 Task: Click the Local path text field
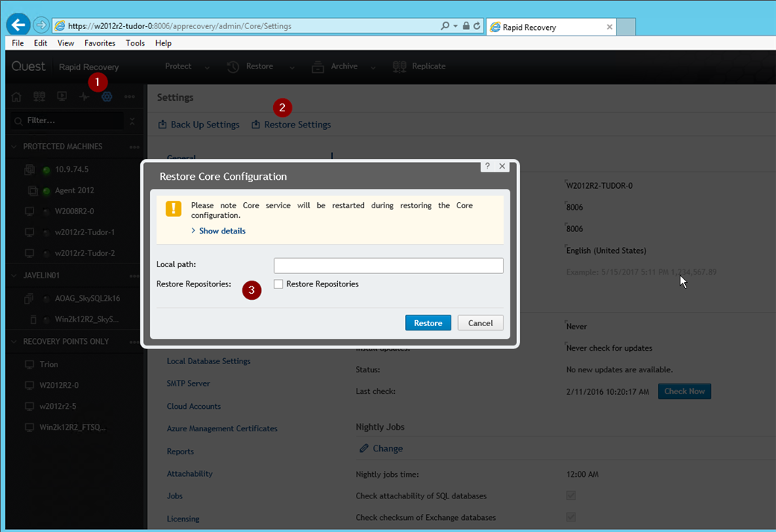click(x=389, y=266)
